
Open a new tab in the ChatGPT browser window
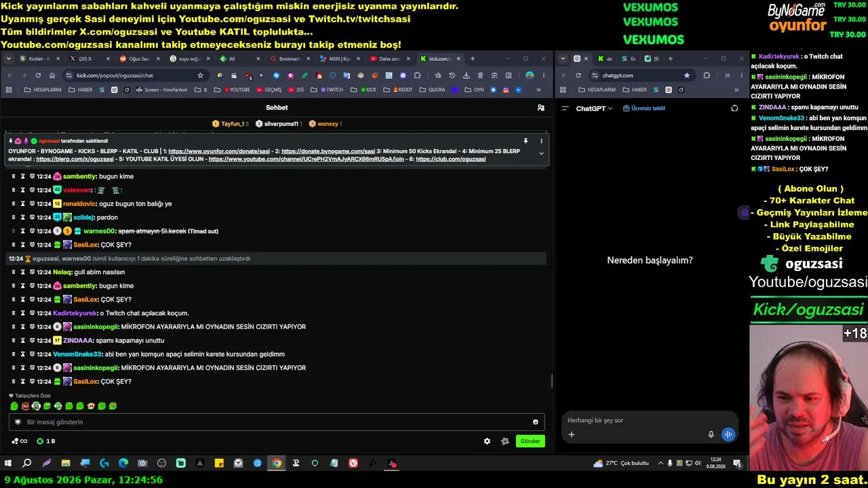[x=670, y=59]
